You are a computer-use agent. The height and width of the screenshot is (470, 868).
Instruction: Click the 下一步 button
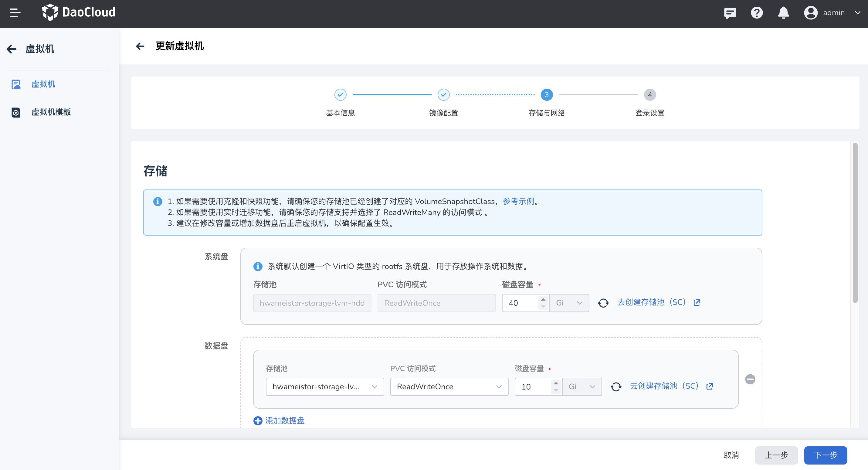click(x=825, y=455)
